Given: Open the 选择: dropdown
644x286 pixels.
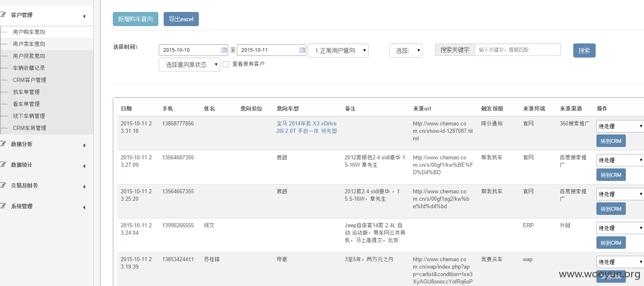Looking at the screenshot, I should tap(406, 50).
